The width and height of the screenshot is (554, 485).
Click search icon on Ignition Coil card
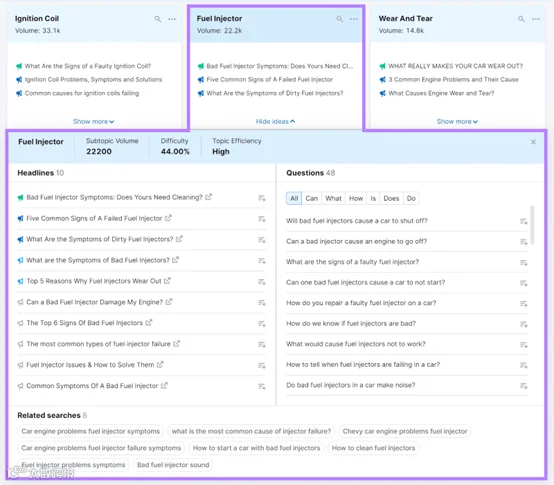click(x=158, y=19)
